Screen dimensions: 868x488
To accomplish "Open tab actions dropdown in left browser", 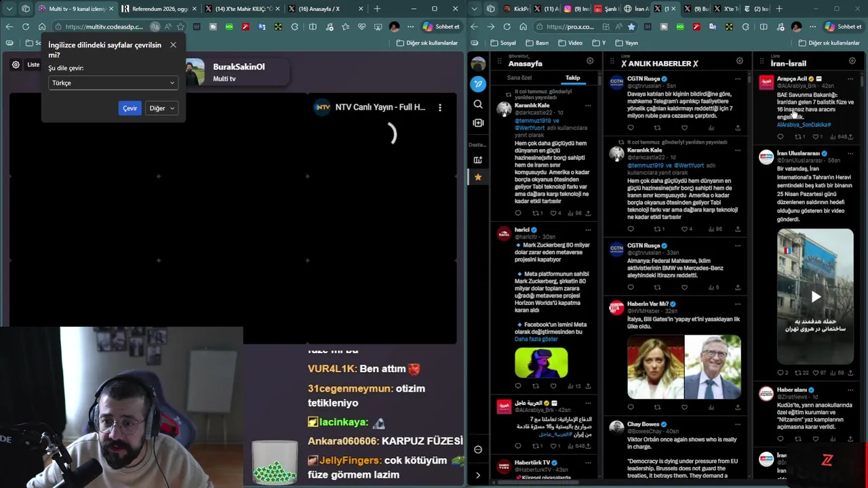I will (x=9, y=9).
